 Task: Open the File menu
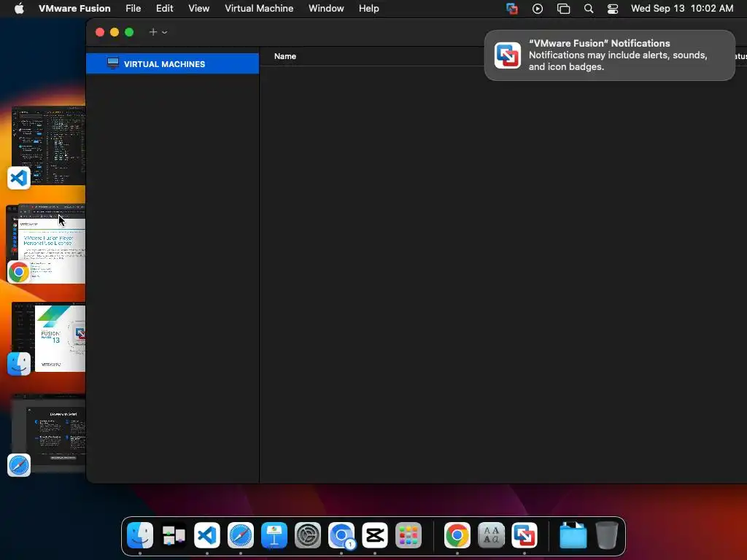[133, 8]
